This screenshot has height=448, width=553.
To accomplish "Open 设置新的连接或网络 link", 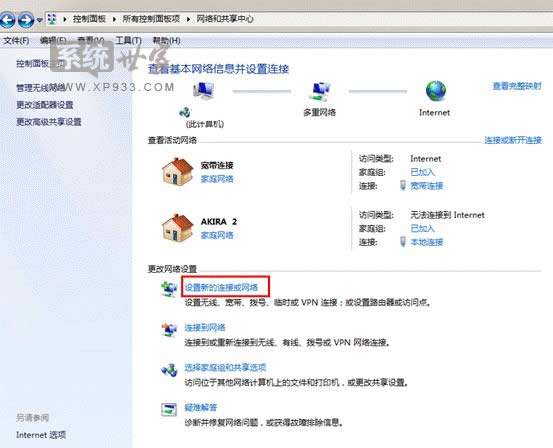I will coord(221,287).
